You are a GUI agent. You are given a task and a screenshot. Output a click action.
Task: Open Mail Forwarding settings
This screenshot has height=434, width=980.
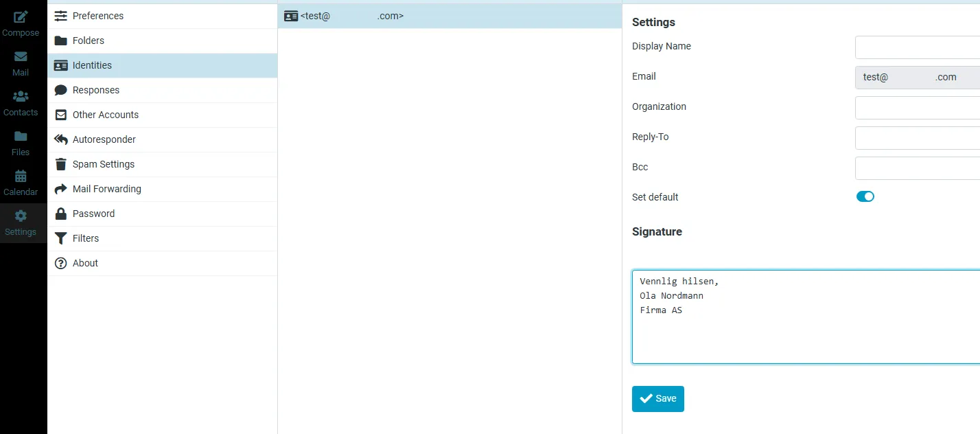162,189
